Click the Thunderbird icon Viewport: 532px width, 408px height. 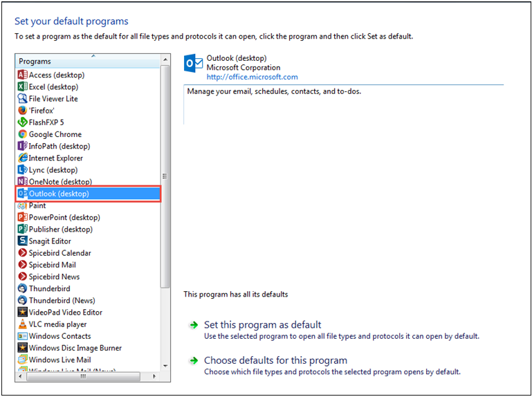pyautogui.click(x=22, y=288)
